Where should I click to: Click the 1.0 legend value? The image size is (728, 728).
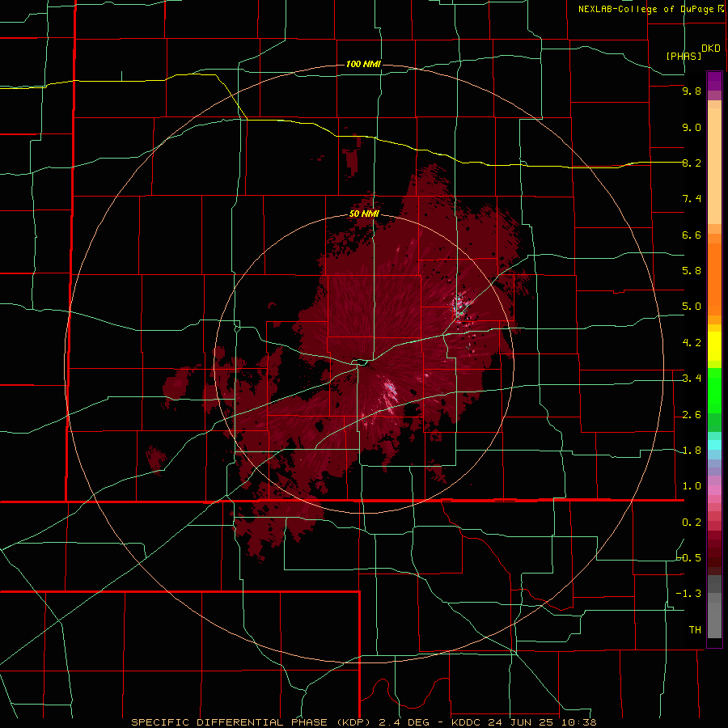(692, 486)
